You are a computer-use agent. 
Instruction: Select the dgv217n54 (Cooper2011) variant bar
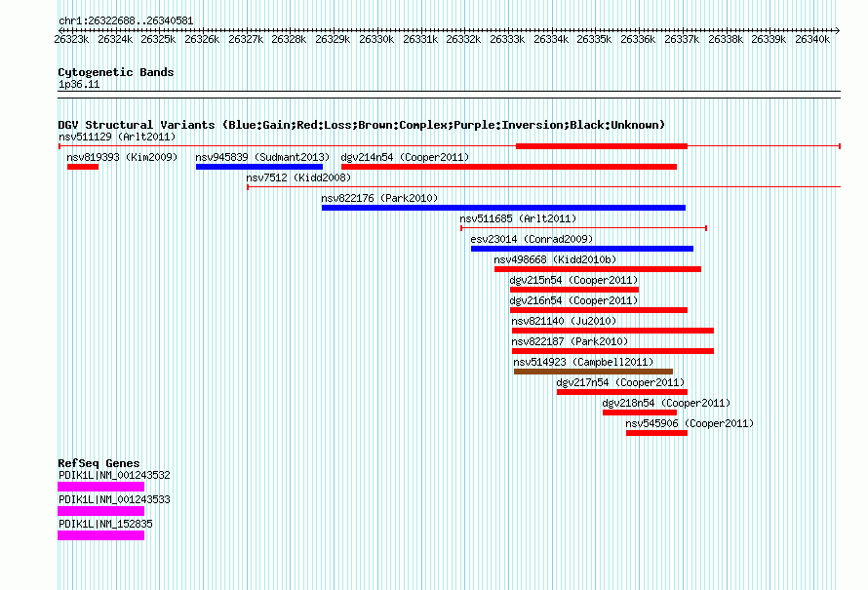[x=621, y=392]
